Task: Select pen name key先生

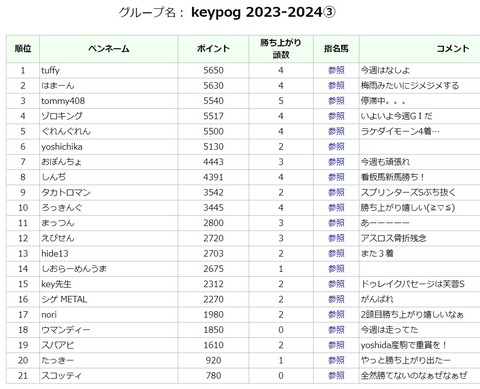Action: pos(56,284)
